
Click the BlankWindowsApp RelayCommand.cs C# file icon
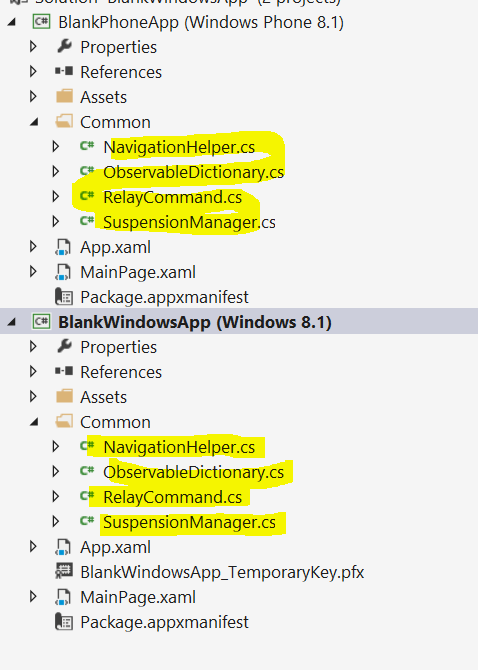[87, 496]
